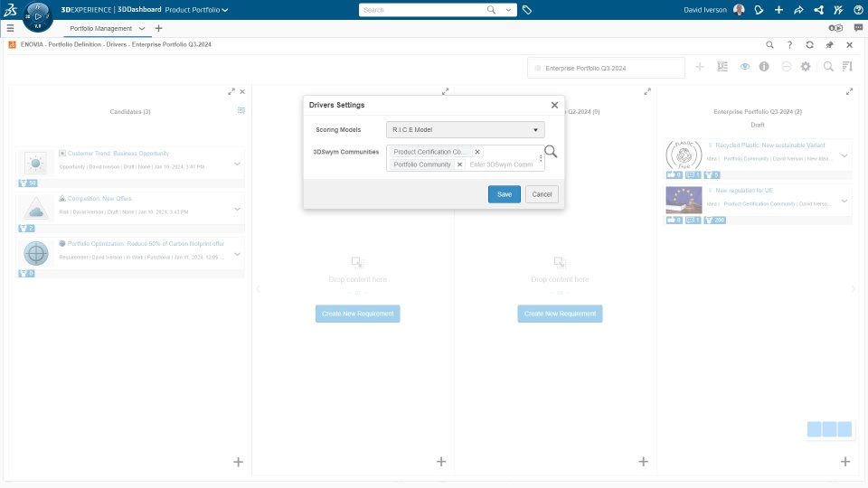The width and height of the screenshot is (868, 488).
Task: Click the top bar add plus icon
Action: click(778, 10)
